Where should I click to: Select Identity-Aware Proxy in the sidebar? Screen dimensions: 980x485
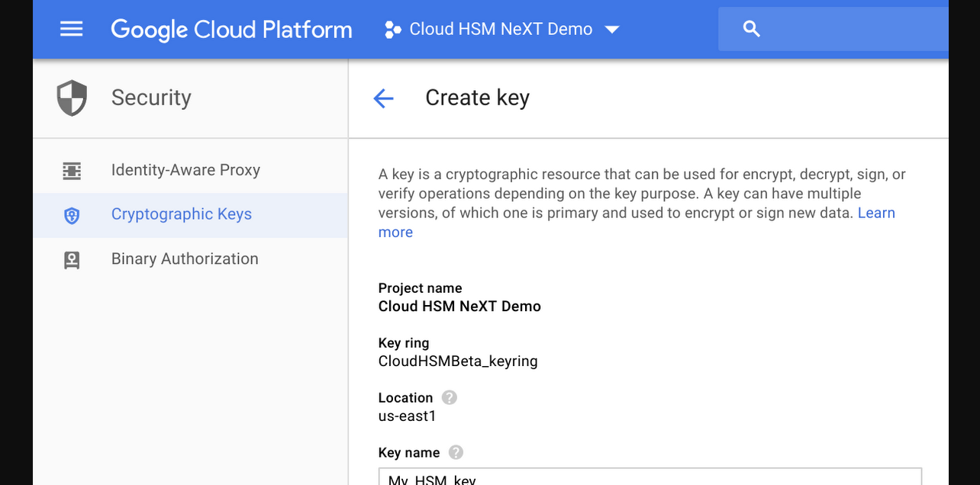point(185,170)
